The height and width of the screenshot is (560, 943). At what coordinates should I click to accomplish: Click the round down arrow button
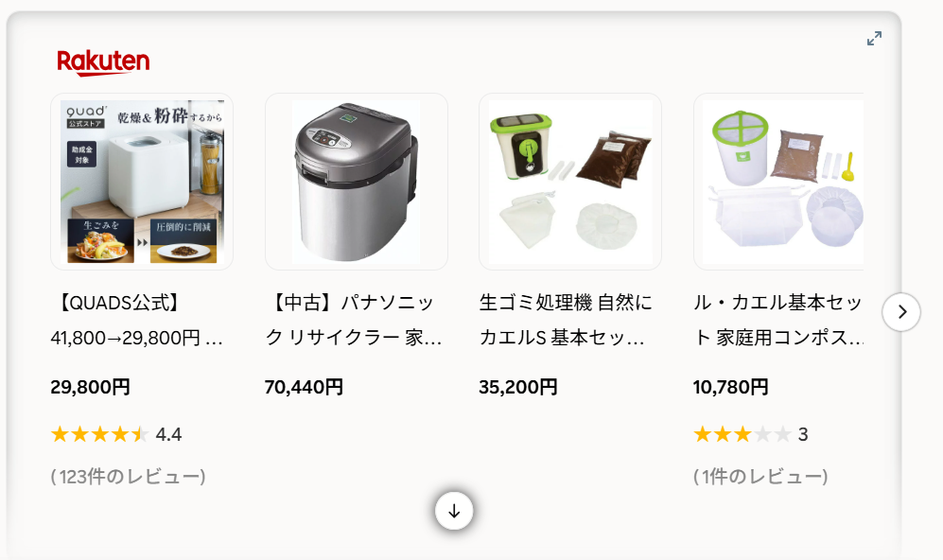[x=454, y=511]
